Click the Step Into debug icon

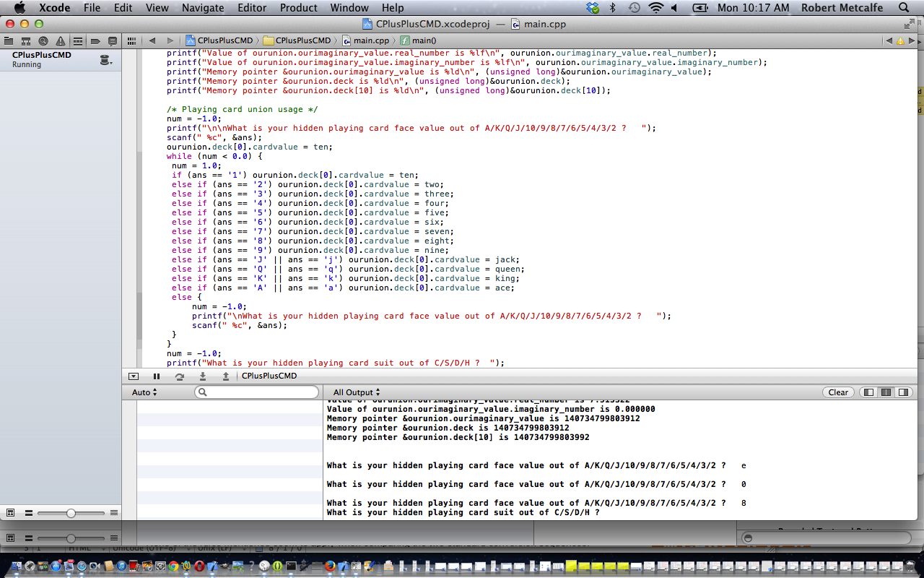[x=203, y=376]
